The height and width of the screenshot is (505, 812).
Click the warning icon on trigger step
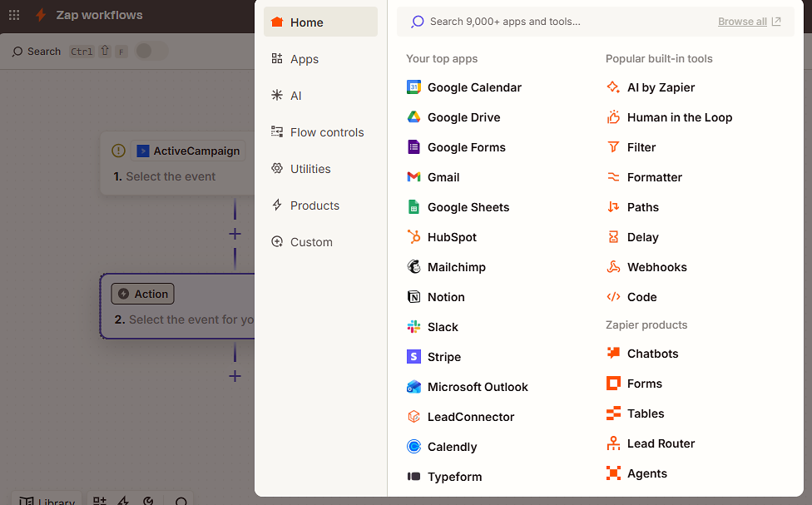click(x=119, y=151)
